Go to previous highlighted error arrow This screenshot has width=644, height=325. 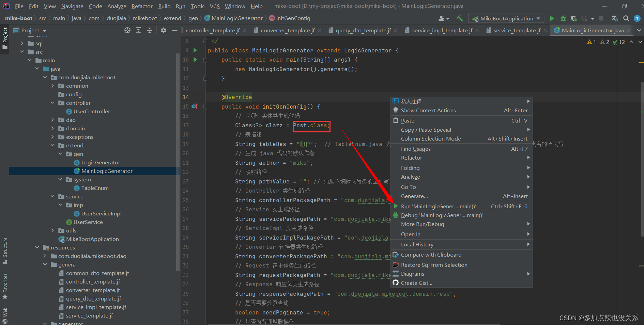pyautogui.click(x=631, y=42)
